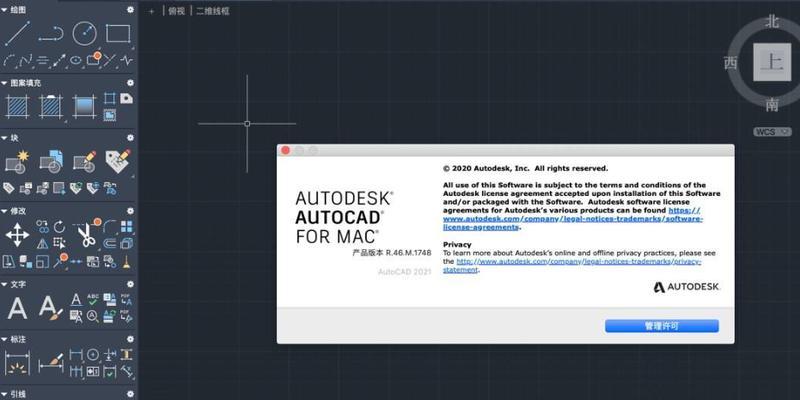Click the Edit Attributes tag-and-pencil icon
The width and height of the screenshot is (800, 400).
point(118,161)
